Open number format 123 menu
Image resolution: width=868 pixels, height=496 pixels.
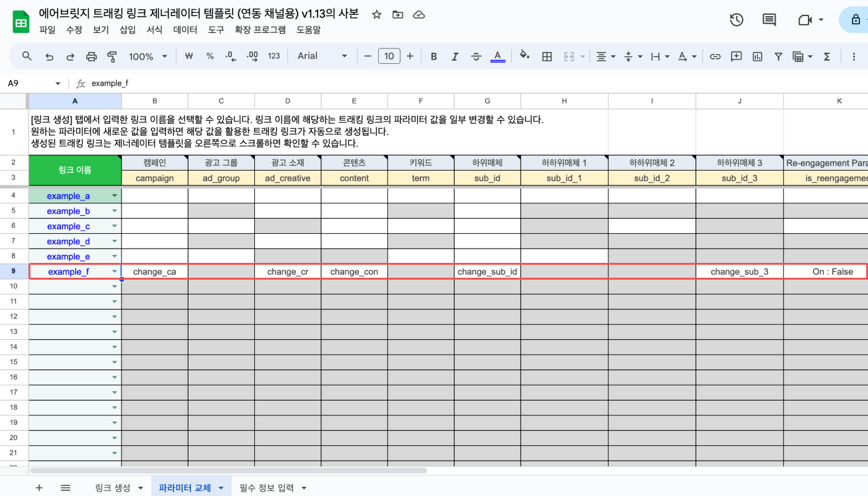pos(274,56)
